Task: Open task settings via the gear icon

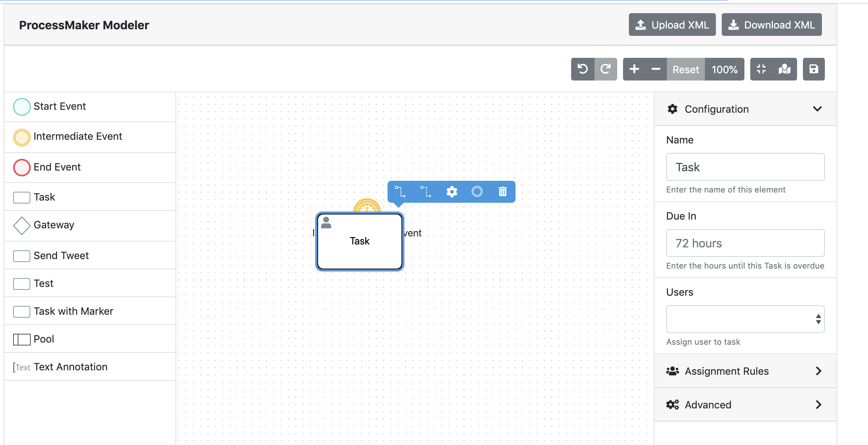Action: coord(452,191)
